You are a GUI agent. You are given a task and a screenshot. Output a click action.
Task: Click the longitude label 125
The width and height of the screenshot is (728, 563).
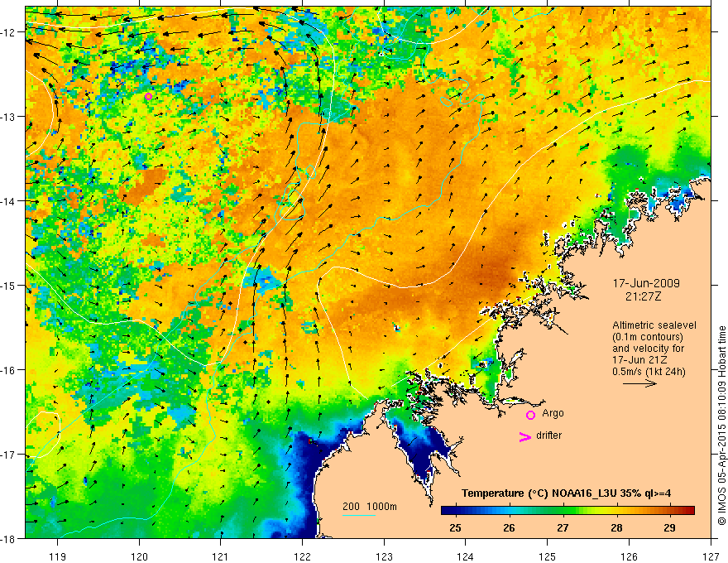548,556
